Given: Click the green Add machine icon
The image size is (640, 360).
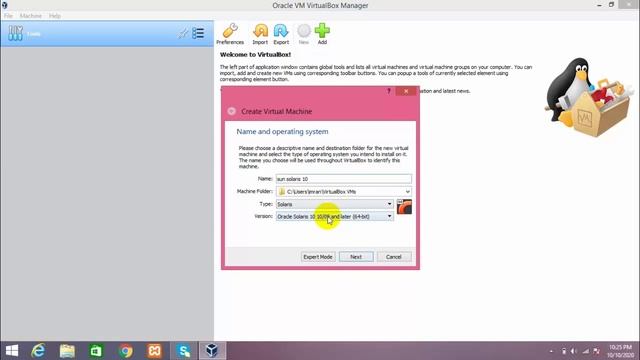Looking at the screenshot, I should click(x=322, y=34).
